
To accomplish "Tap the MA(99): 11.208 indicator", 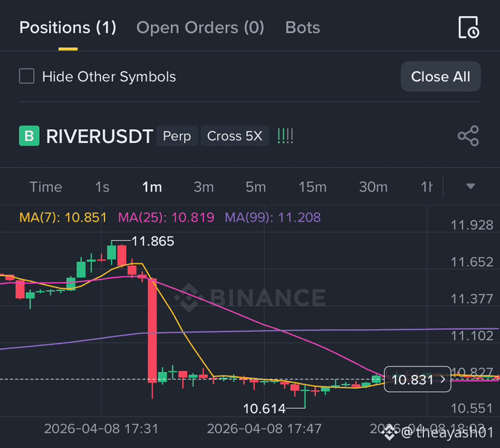I will click(272, 217).
